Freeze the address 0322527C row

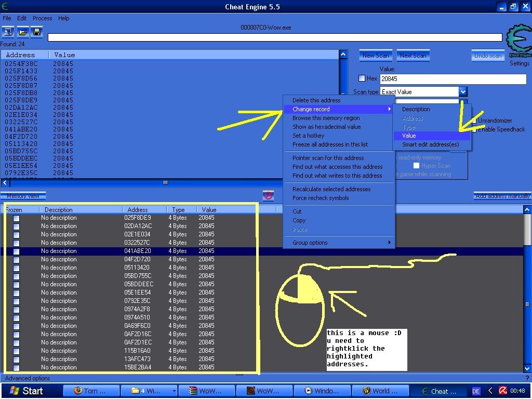(x=16, y=243)
